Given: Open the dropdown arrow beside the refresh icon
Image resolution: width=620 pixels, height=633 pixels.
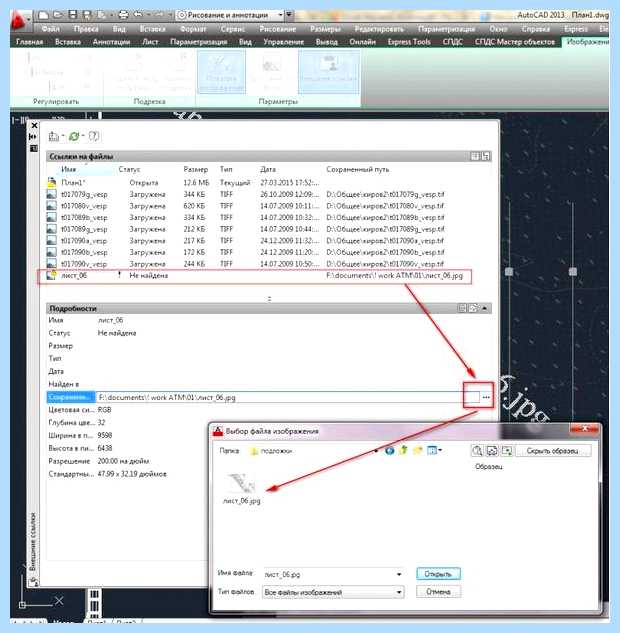Looking at the screenshot, I should (83, 136).
